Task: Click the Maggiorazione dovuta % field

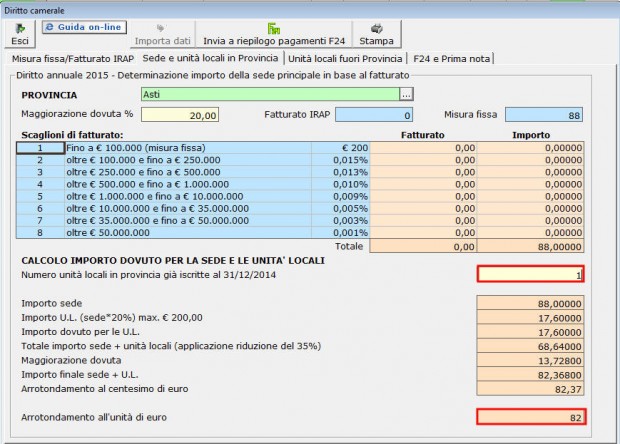Action: click(180, 115)
